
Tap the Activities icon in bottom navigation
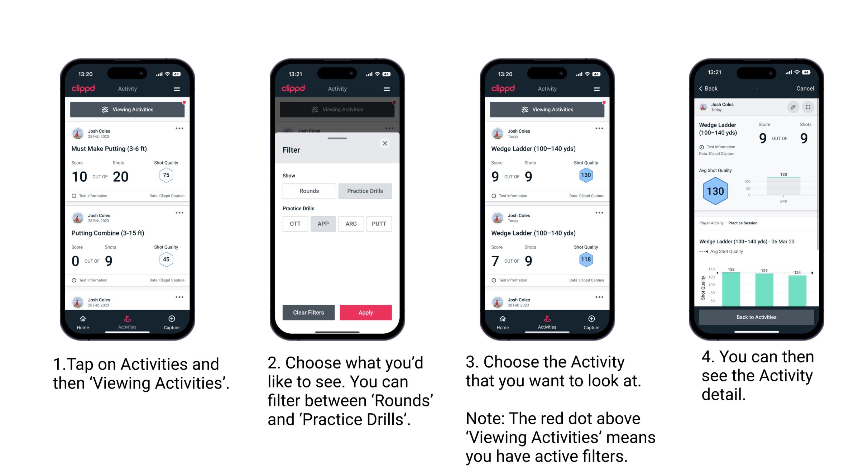click(126, 320)
